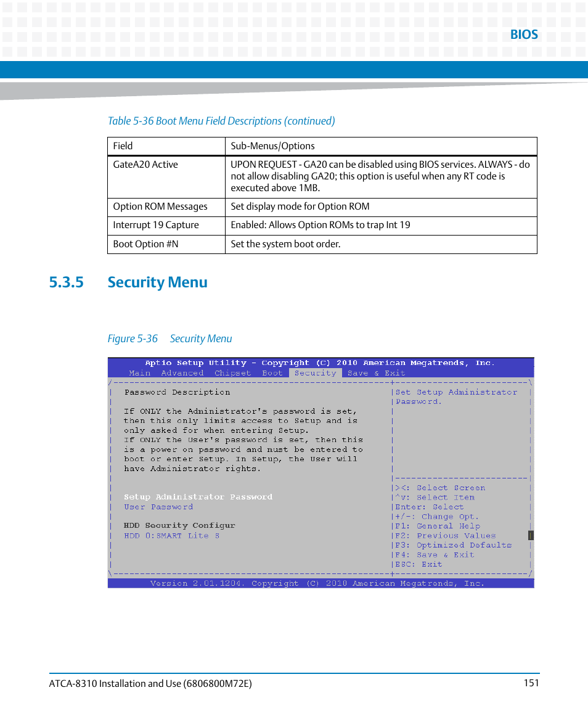
Task: Click 'Set the system boot order.' cell
Action: pyautogui.click(x=381, y=245)
